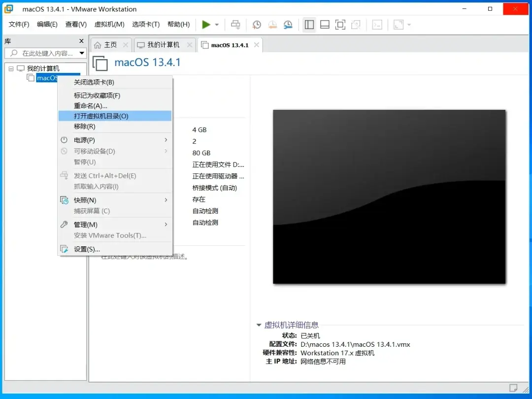Viewport: 532px width, 399px height.
Task: Close the macOS 13.4.1 tab
Action: [257, 45]
